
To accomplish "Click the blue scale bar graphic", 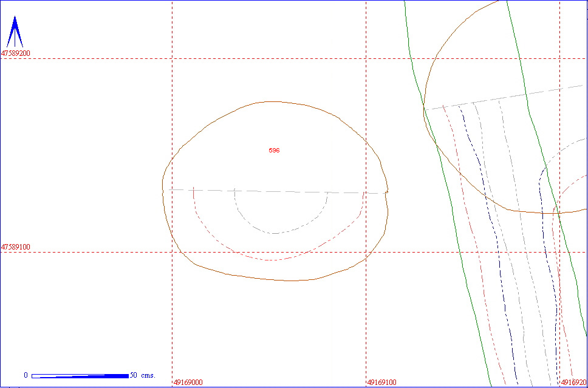I will (x=80, y=376).
